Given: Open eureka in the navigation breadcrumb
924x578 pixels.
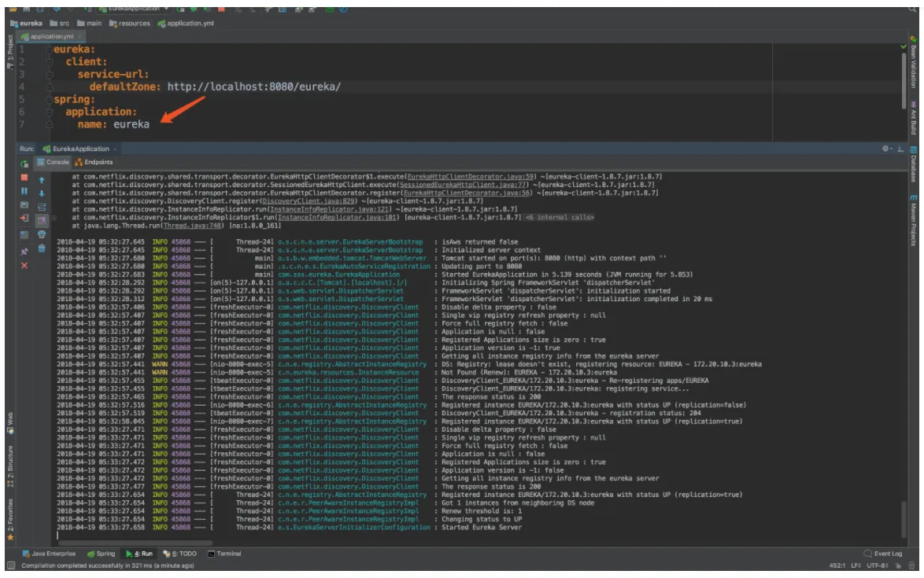Looking at the screenshot, I should [26, 24].
